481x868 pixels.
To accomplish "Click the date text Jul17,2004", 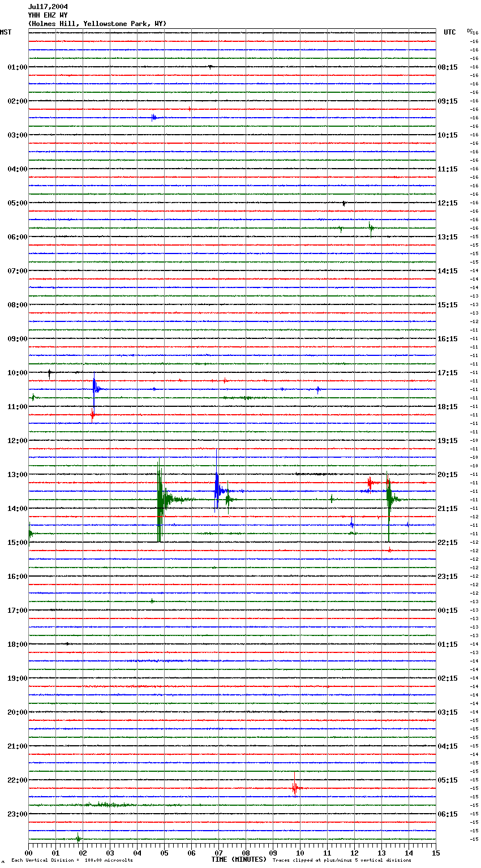I will pos(48,7).
